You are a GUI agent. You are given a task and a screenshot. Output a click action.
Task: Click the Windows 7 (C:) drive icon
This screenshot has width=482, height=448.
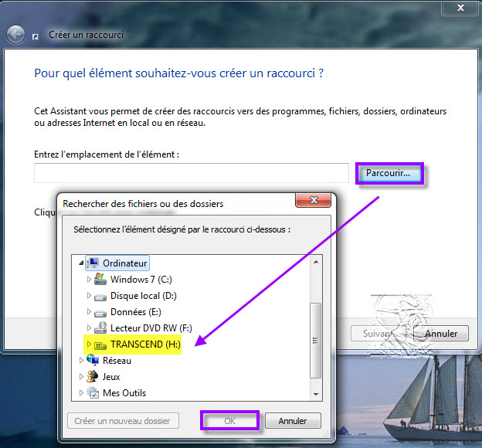tap(100, 280)
